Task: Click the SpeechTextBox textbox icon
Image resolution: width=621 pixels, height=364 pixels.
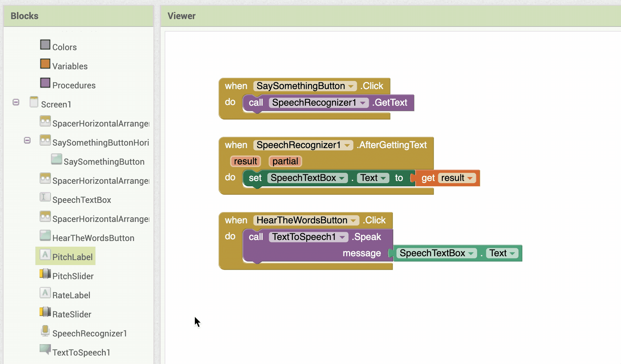Action: (x=45, y=197)
